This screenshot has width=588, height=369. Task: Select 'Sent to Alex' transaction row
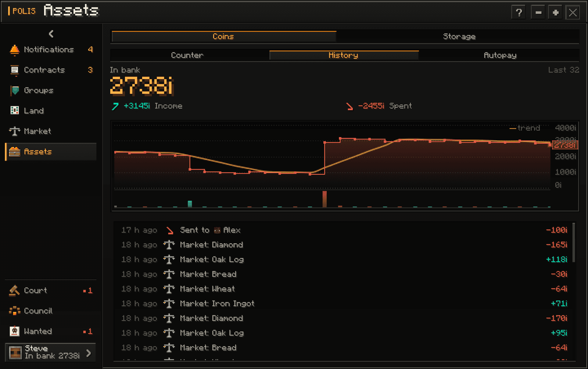[344, 230]
